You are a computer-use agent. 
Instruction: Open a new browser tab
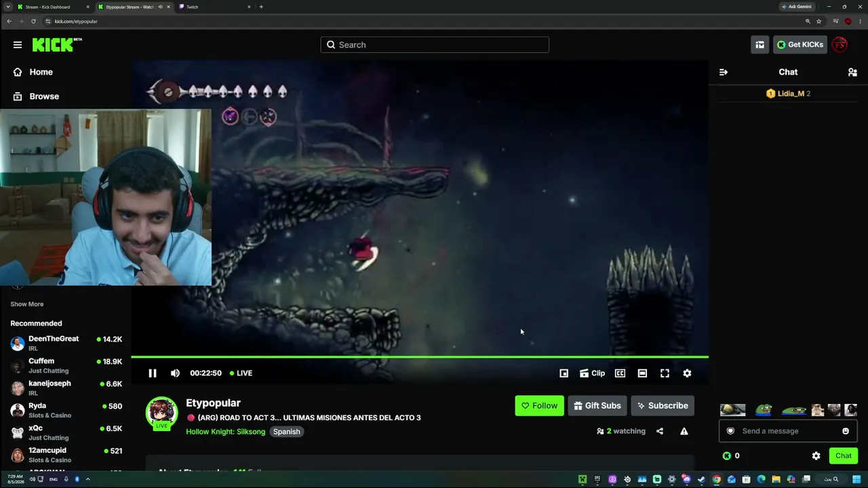click(261, 7)
